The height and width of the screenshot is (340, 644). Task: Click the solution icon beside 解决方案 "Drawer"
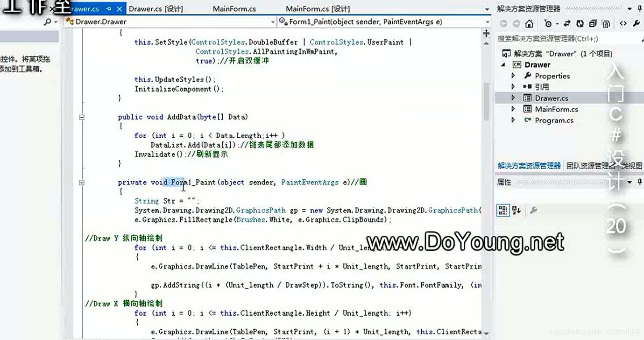click(x=506, y=53)
